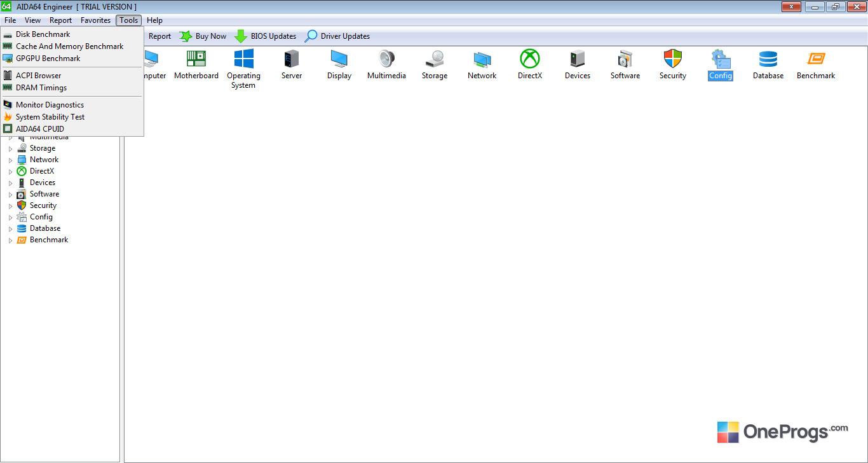Open DRAM Timings from Tools menu
This screenshot has height=463, width=868.
pos(72,88)
